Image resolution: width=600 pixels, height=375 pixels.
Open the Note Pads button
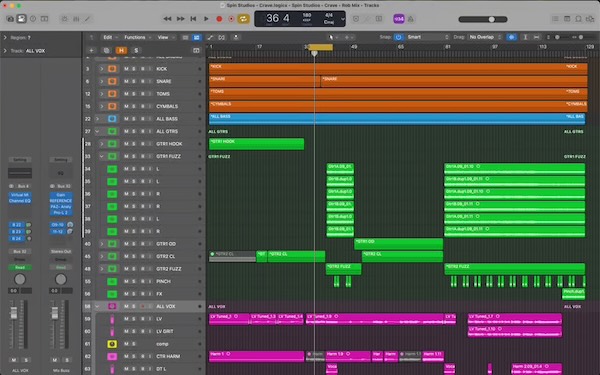click(x=567, y=19)
